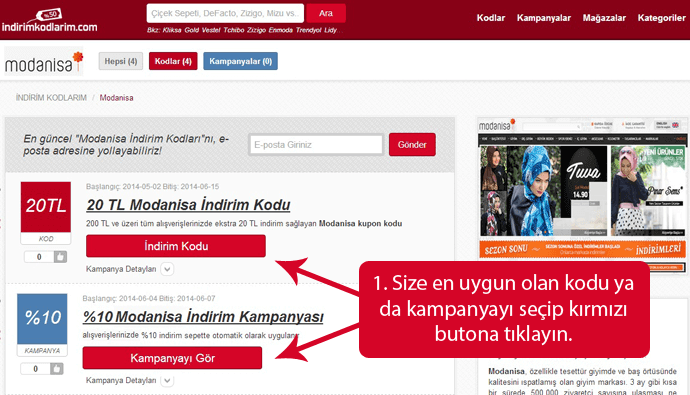Click the Vestel suggested search link
The height and width of the screenshot is (395, 690).
pos(211,30)
